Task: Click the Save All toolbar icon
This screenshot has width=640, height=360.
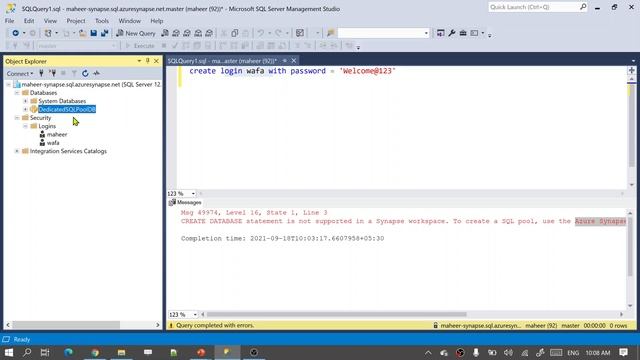Action: coord(104,33)
